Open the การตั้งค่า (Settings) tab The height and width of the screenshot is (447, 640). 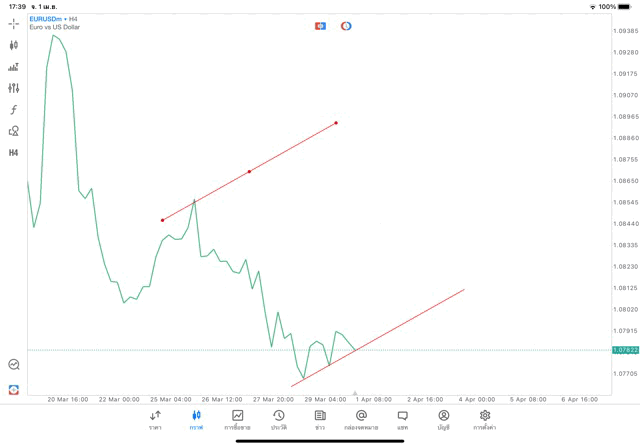(x=485, y=420)
